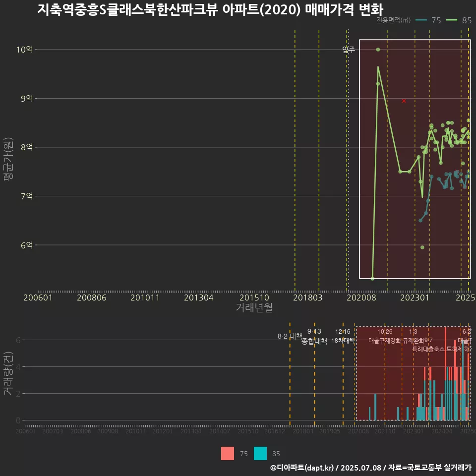Click the 8·2 대책 policy label
This screenshot has width=476, height=476.
tap(290, 336)
